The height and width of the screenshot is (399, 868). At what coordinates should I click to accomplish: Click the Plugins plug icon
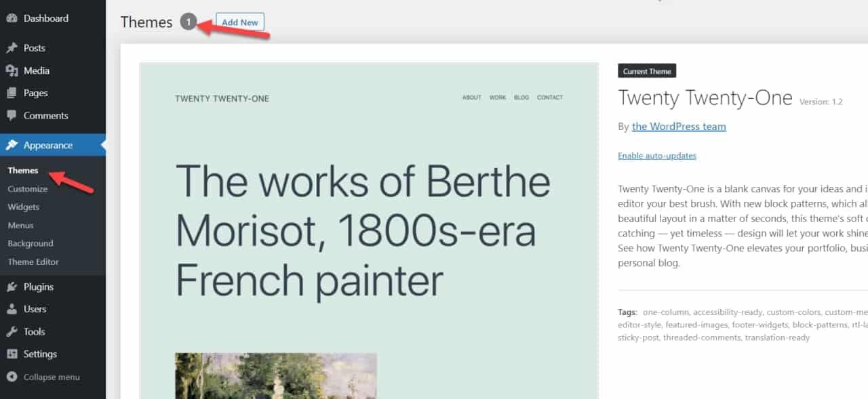pos(12,287)
